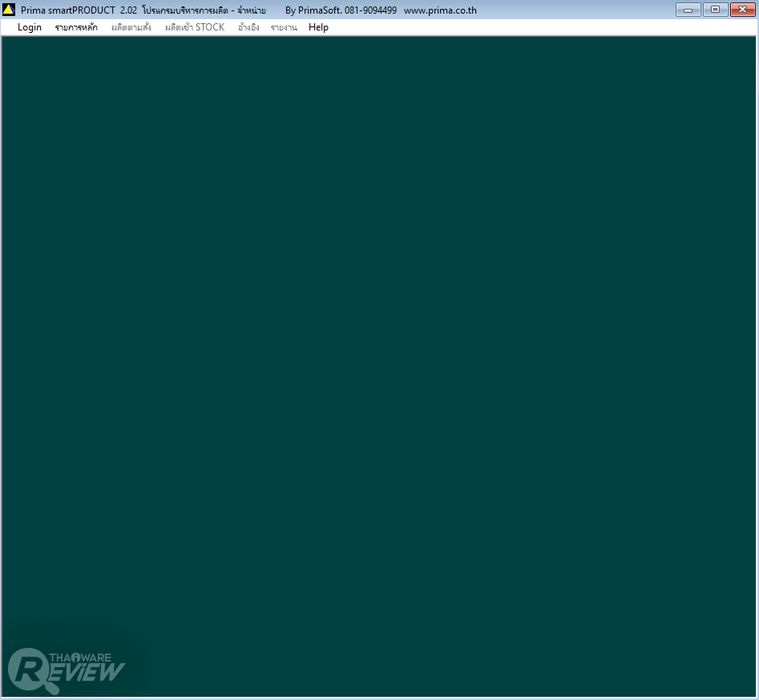Open the ผลิตตามสั่ง menu
This screenshot has height=700, width=759.
coord(131,27)
